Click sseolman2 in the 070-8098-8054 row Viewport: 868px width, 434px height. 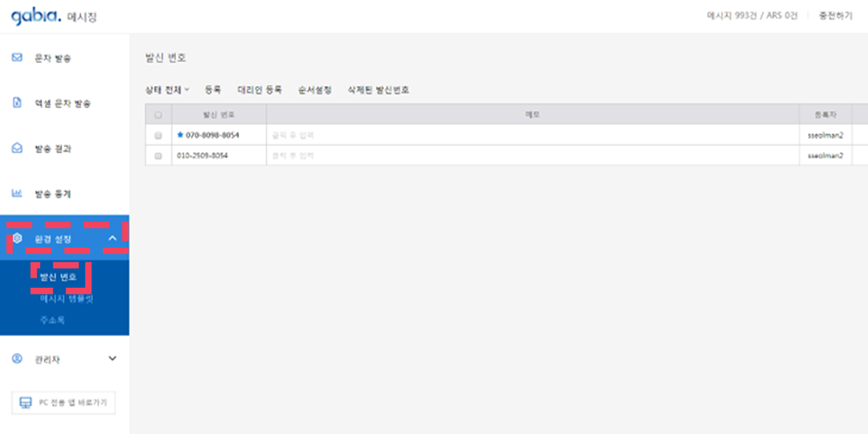click(825, 135)
